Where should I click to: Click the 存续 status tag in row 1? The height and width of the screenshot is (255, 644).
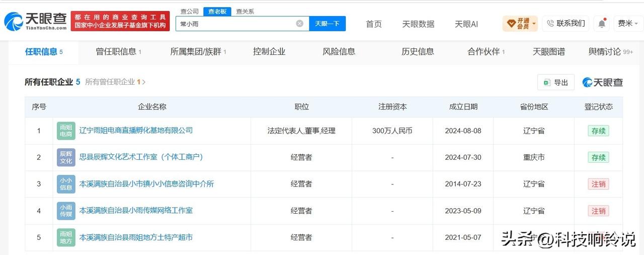coord(598,131)
